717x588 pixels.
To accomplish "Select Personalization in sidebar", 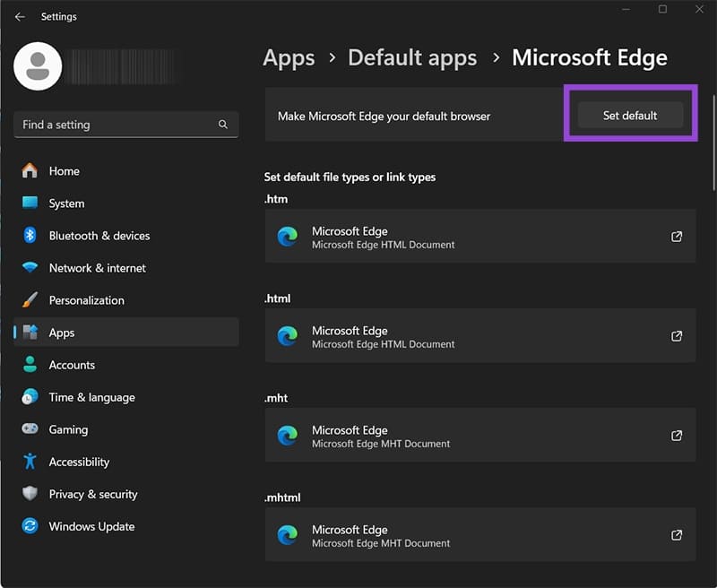I will pos(126,300).
